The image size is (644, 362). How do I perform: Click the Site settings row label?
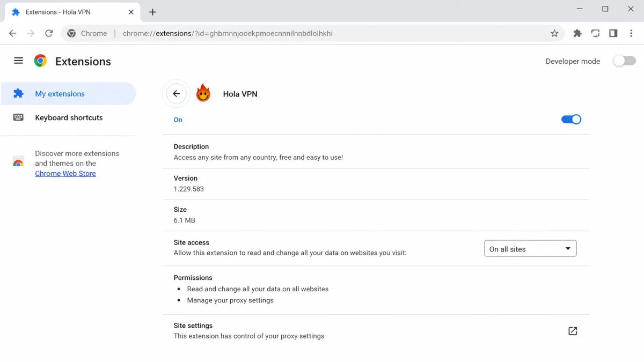point(193,326)
